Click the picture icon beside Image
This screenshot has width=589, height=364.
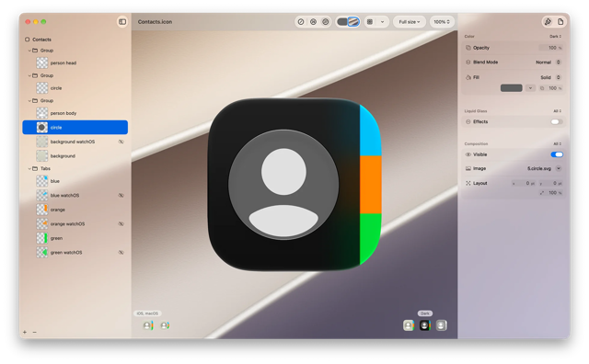pyautogui.click(x=468, y=168)
